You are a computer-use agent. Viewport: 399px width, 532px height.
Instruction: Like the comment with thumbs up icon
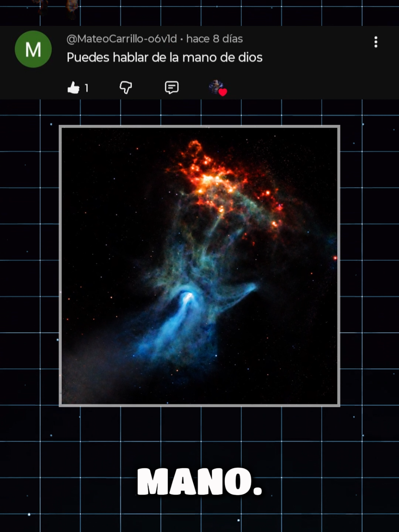tap(73, 88)
